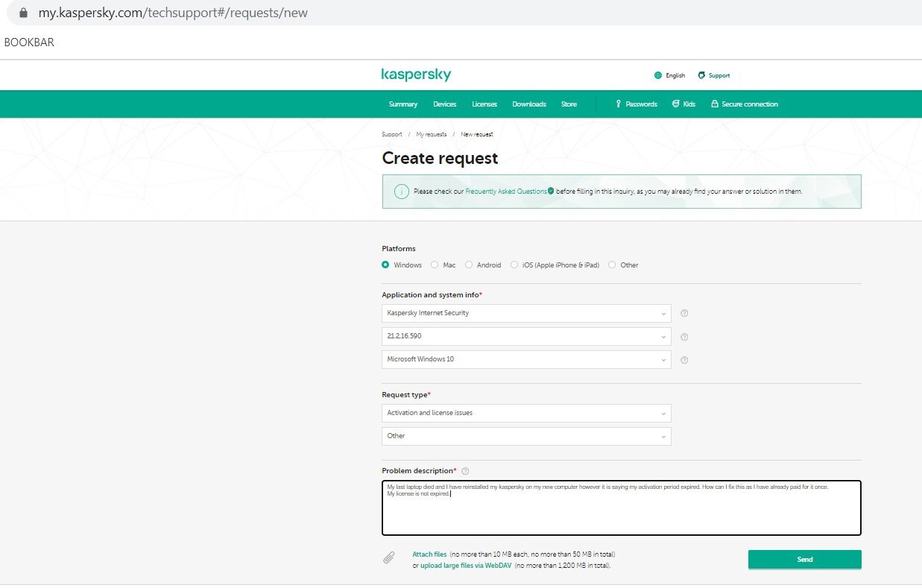Select the Other platform radio button

(612, 265)
